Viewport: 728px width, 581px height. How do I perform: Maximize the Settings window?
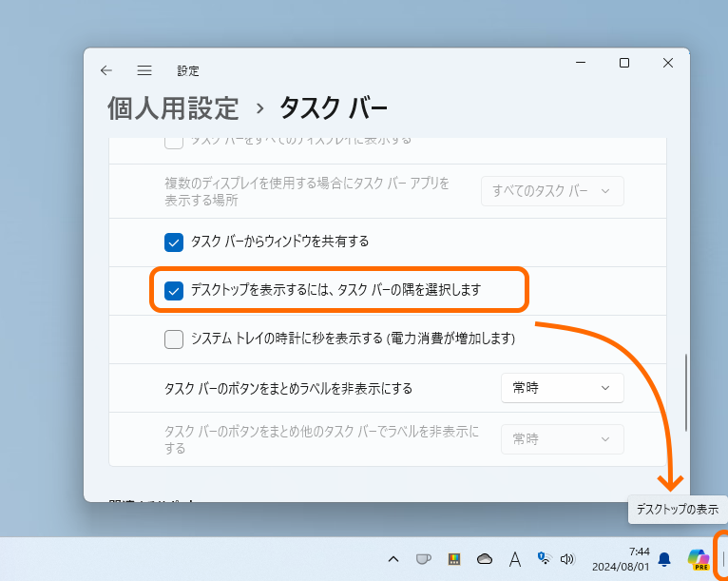(624, 63)
